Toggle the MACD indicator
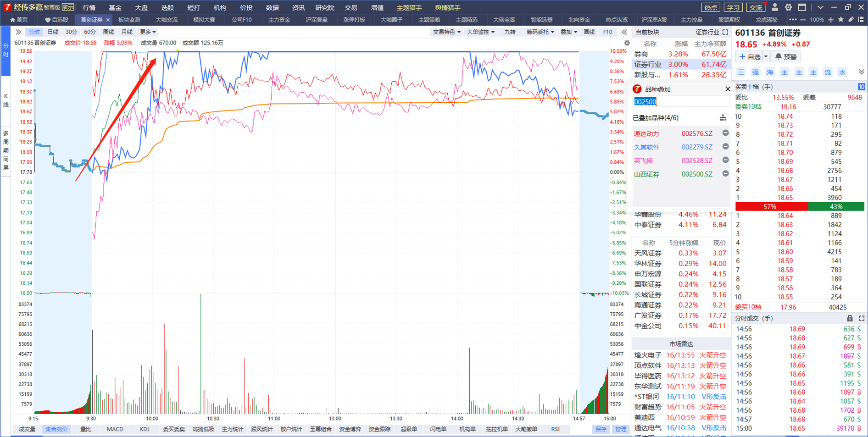The image size is (868, 437). (115, 429)
